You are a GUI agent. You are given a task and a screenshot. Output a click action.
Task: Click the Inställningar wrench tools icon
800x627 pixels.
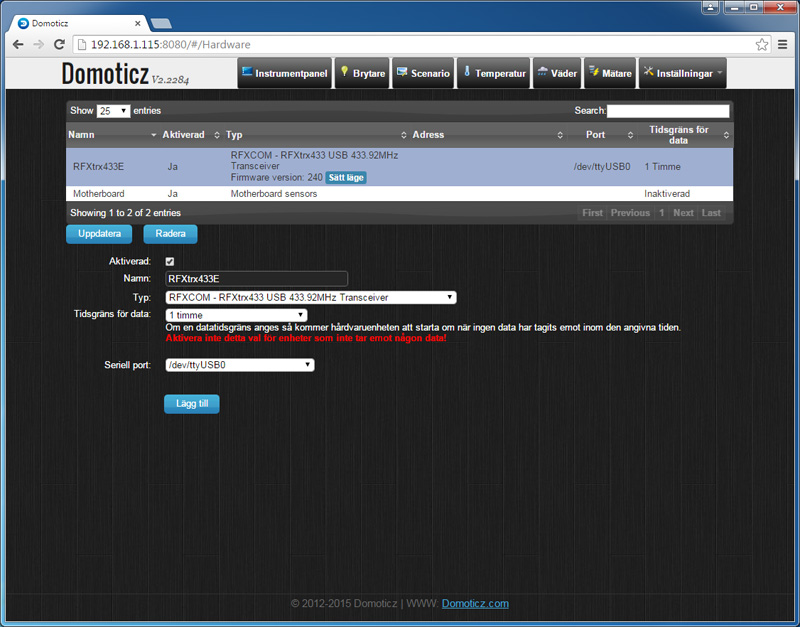coord(648,71)
